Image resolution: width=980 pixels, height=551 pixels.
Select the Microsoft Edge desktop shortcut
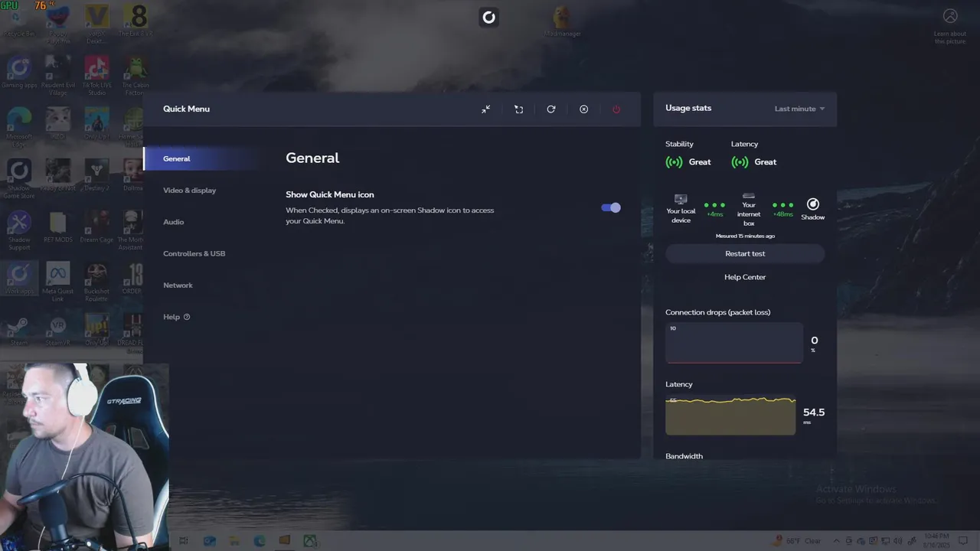click(x=19, y=125)
